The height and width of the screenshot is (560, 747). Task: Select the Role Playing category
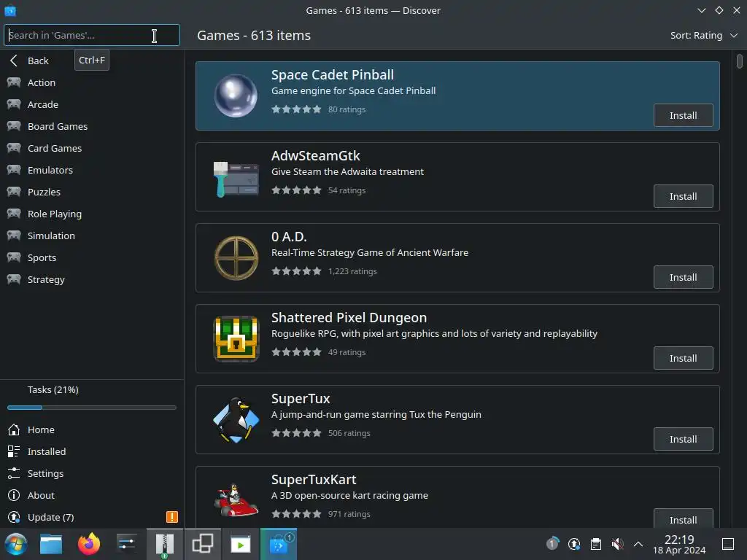(91, 214)
